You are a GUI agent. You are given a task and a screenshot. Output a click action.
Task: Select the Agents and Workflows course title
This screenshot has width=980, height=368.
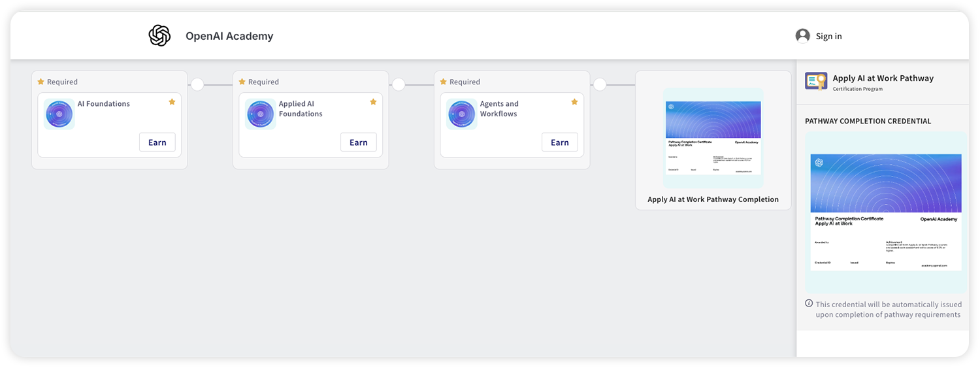point(499,109)
